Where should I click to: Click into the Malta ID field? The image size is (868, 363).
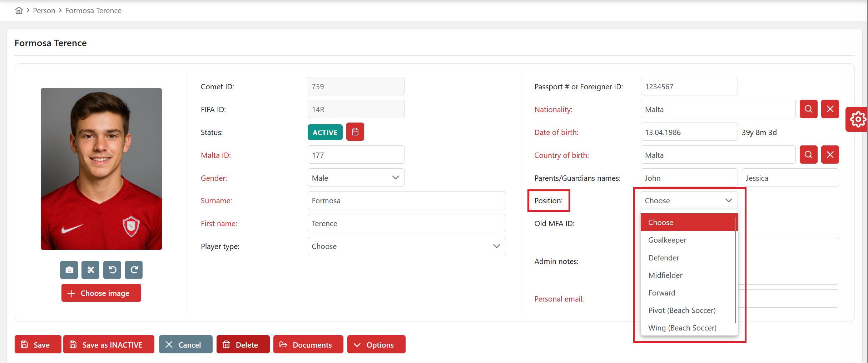(356, 155)
